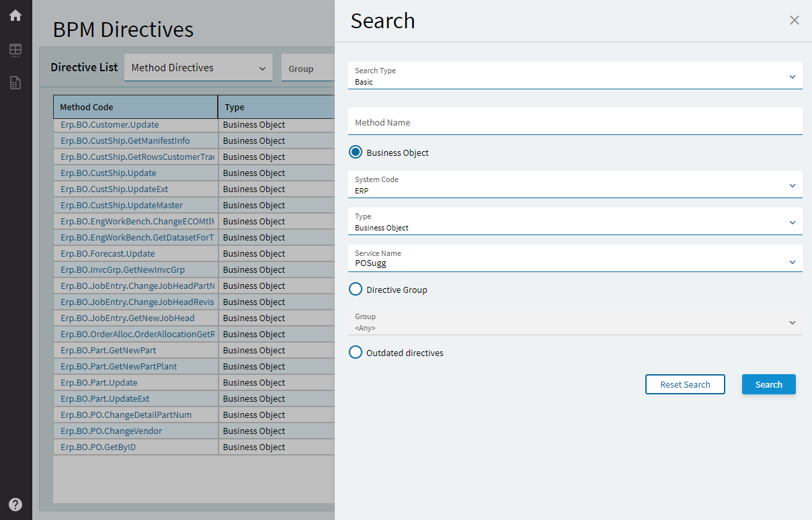This screenshot has width=812, height=520.
Task: Open Erp.BO.Part.UpdateExt directive
Action: (105, 399)
